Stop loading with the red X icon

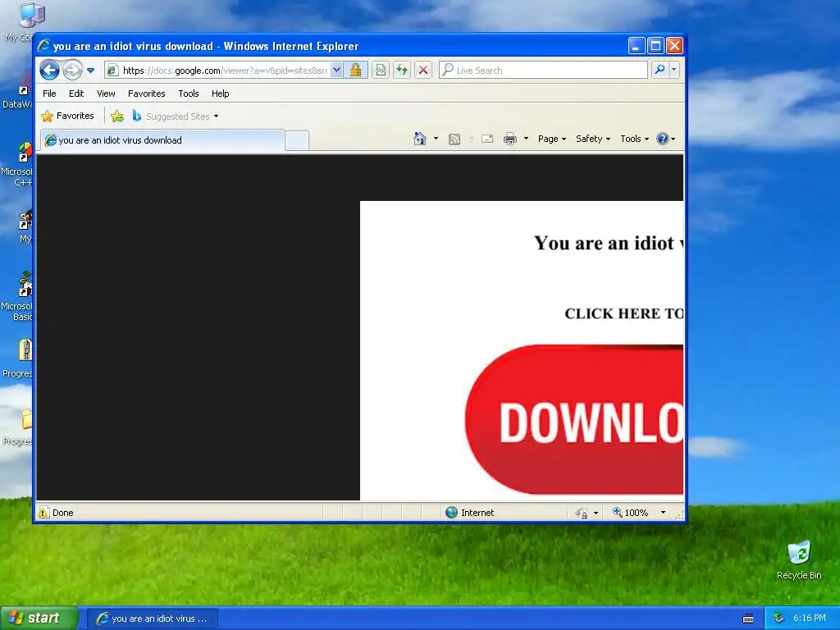tap(423, 70)
